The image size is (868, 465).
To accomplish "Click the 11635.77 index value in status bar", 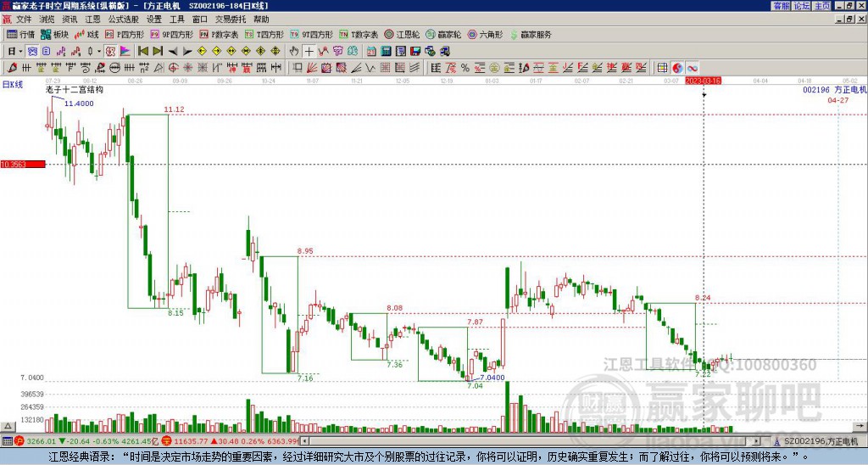I will point(191,441).
